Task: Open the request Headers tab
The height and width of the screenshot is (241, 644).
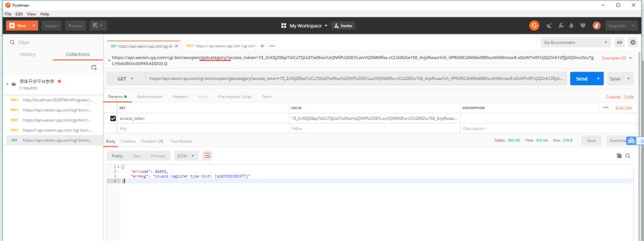Action: tap(180, 97)
